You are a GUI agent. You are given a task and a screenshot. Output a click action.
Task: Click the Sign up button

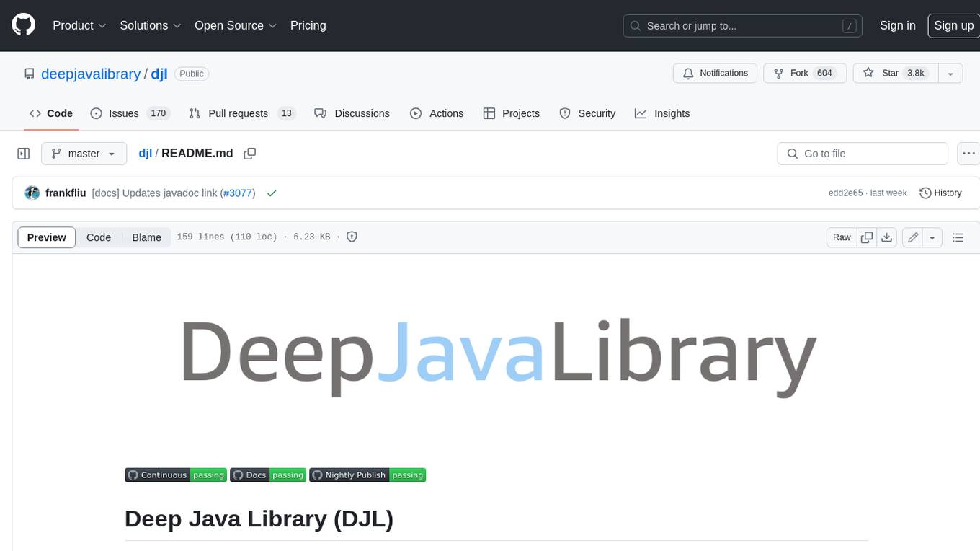point(953,25)
